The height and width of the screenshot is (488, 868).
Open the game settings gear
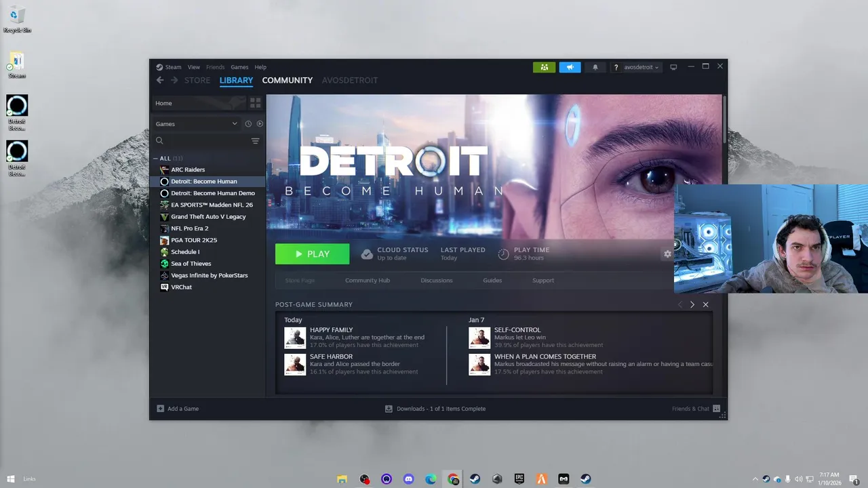[667, 253]
